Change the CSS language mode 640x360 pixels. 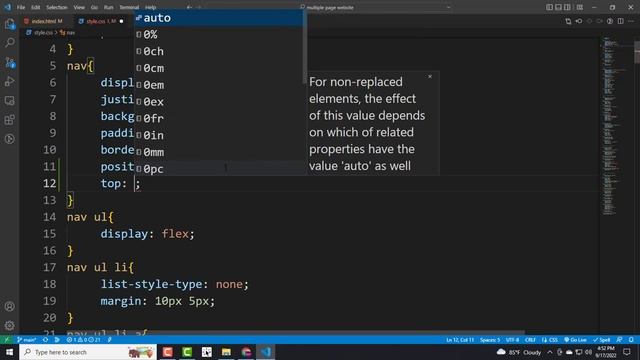553,340
